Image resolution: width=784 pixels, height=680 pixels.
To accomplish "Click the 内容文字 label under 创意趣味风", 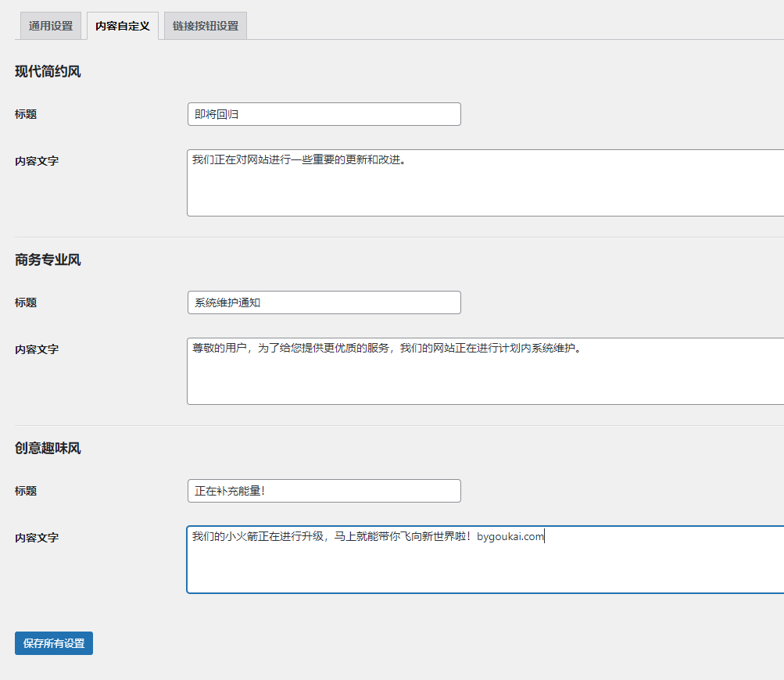I will tap(37, 539).
